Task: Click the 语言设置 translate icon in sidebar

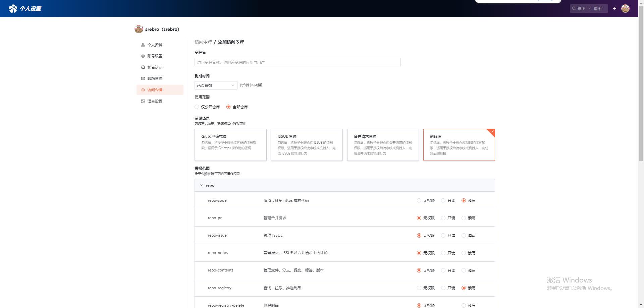Action: pyautogui.click(x=143, y=101)
